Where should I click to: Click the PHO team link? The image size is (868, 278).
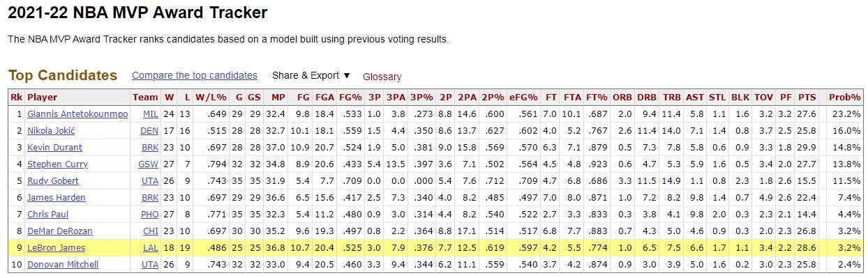click(x=149, y=215)
